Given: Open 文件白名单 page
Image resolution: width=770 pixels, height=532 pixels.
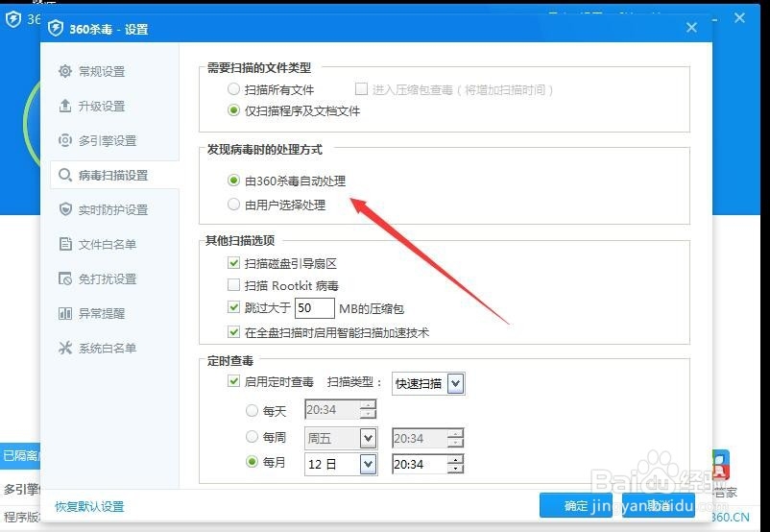Looking at the screenshot, I should click(x=108, y=244).
